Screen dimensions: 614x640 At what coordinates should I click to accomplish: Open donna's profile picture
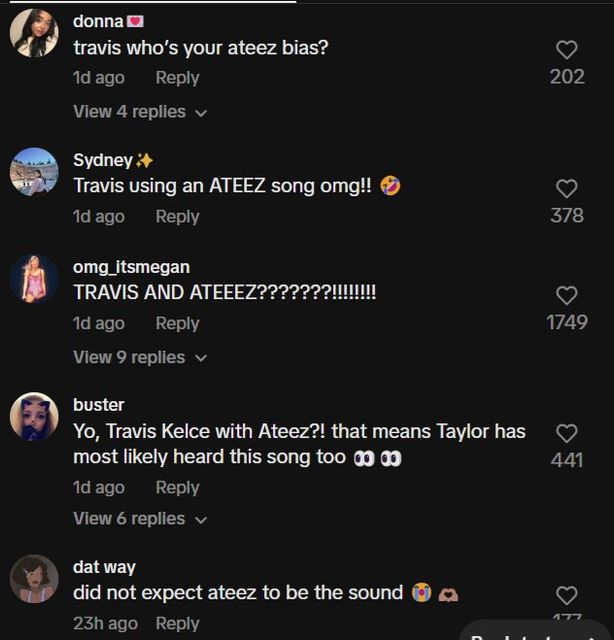(34, 34)
